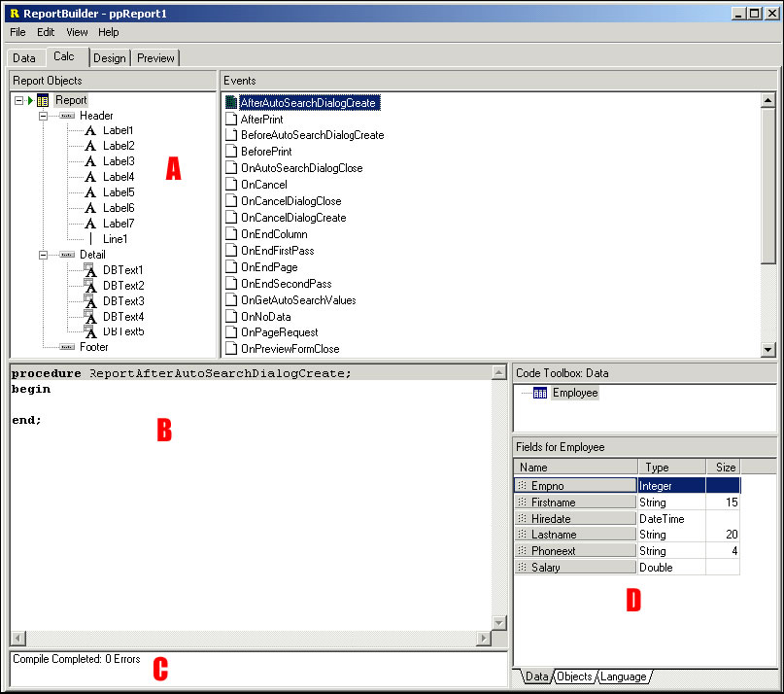Click the Empno field grip icon
The image size is (784, 694).
pyautogui.click(x=522, y=485)
